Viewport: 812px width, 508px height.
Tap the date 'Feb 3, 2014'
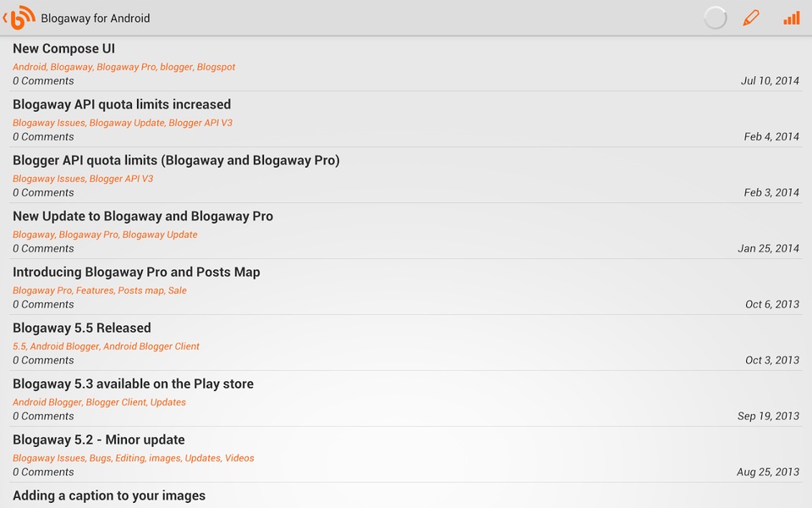click(771, 193)
